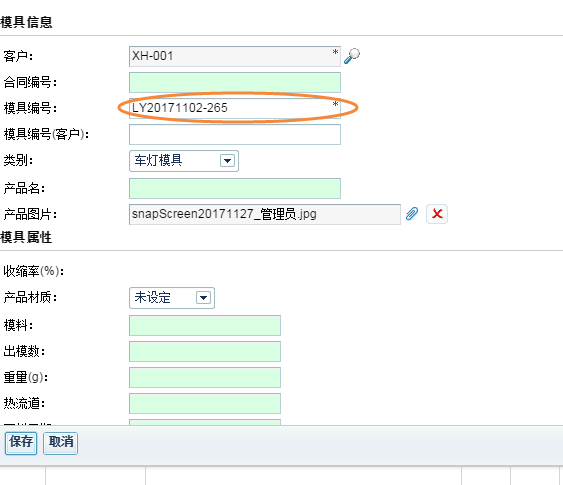Click the 产品图片: label text
Viewport: 563px width, 485px height.
point(30,214)
